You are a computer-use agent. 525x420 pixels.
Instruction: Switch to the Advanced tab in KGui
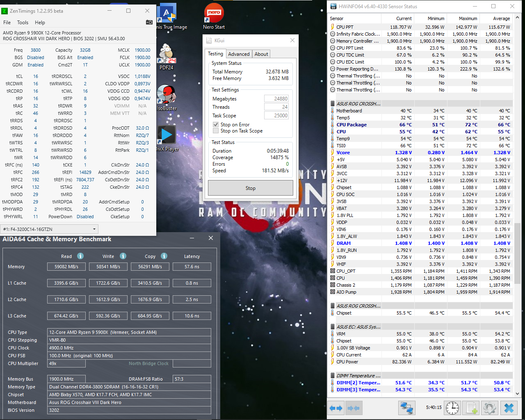point(239,54)
